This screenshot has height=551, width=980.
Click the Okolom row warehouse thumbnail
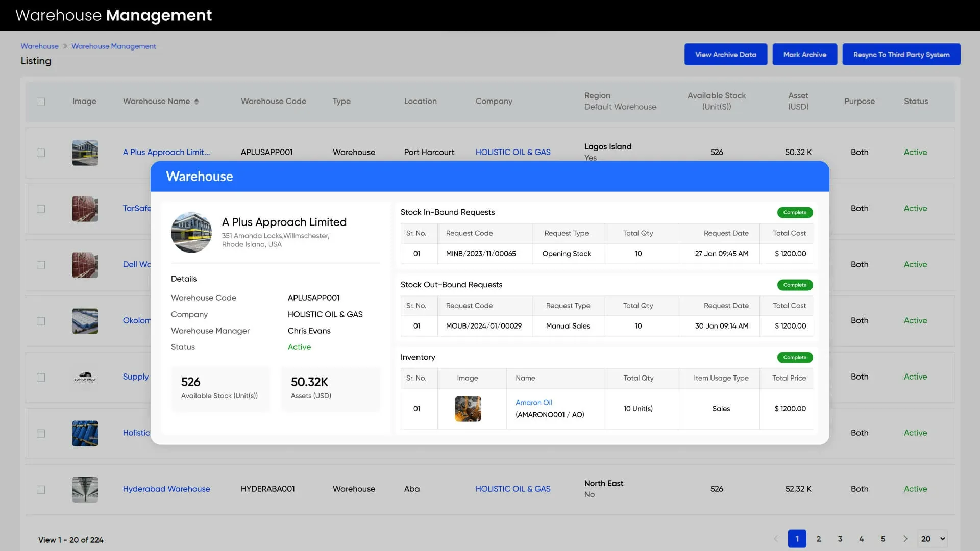(85, 321)
